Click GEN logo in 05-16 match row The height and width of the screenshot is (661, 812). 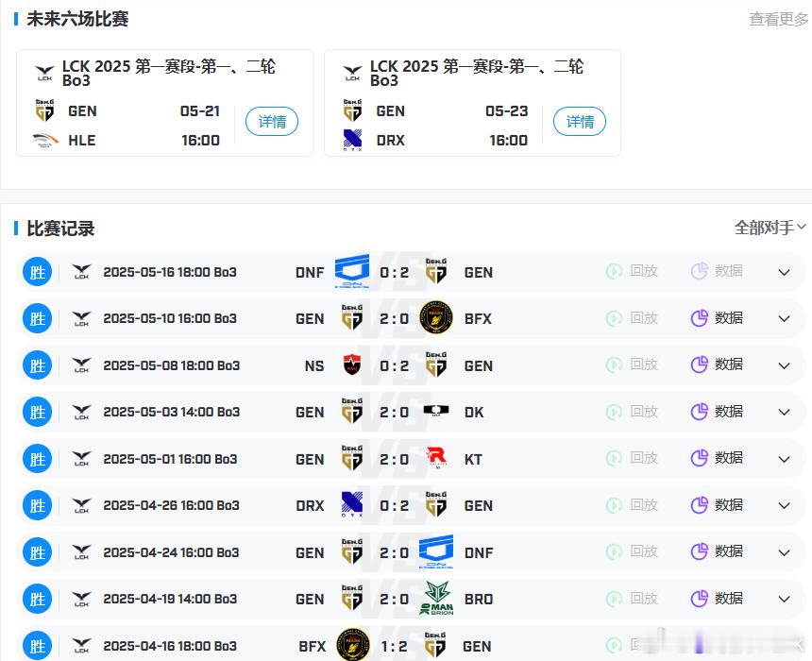(436, 271)
